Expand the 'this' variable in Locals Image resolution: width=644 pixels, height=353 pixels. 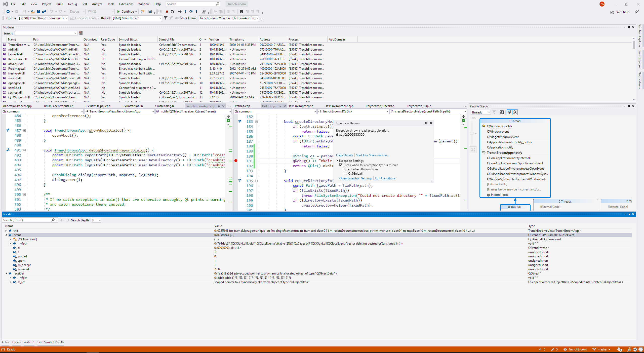(x=6, y=231)
